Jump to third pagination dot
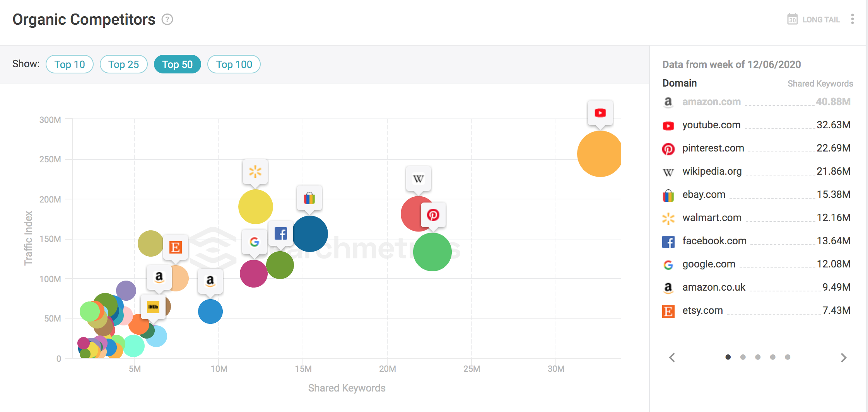This screenshot has width=868, height=412. click(758, 357)
